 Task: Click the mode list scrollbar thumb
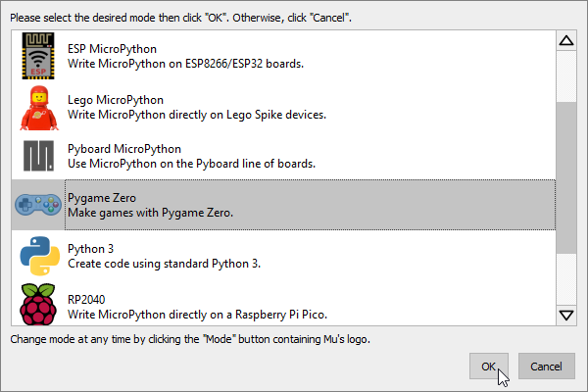[566, 177]
